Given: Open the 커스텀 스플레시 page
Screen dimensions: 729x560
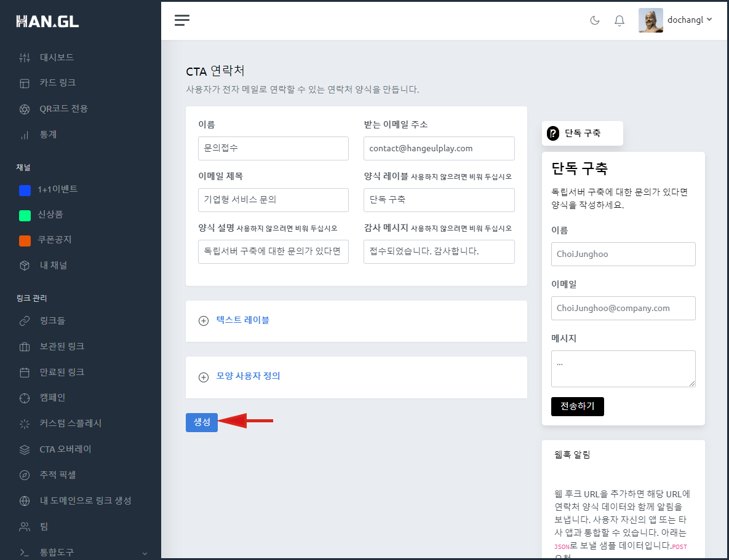Looking at the screenshot, I should (x=71, y=423).
